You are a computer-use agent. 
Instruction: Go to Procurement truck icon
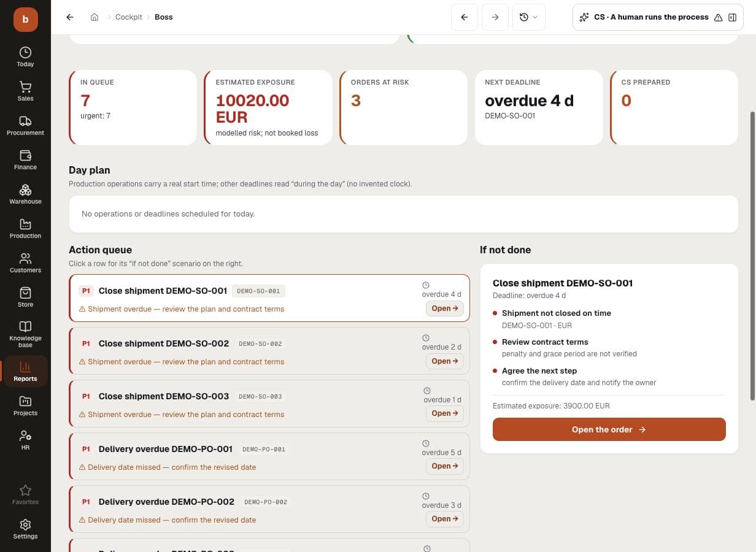point(25,121)
